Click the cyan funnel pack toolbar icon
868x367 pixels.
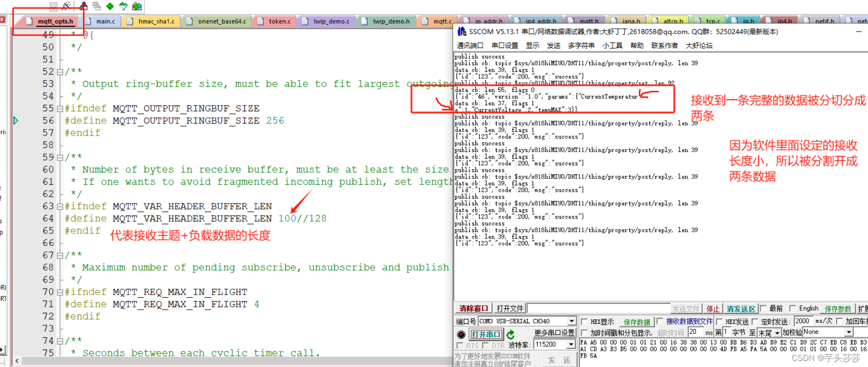pos(123,6)
